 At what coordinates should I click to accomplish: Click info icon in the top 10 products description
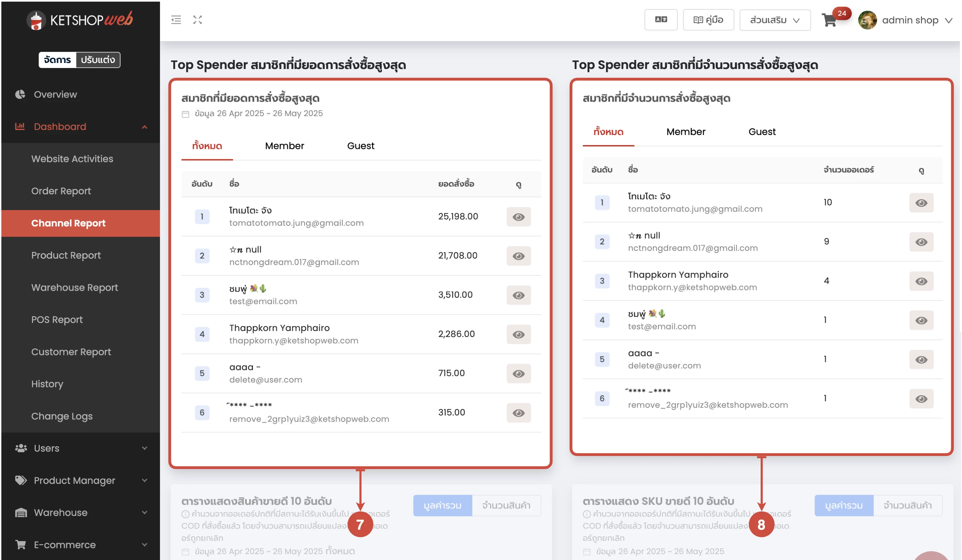186,514
